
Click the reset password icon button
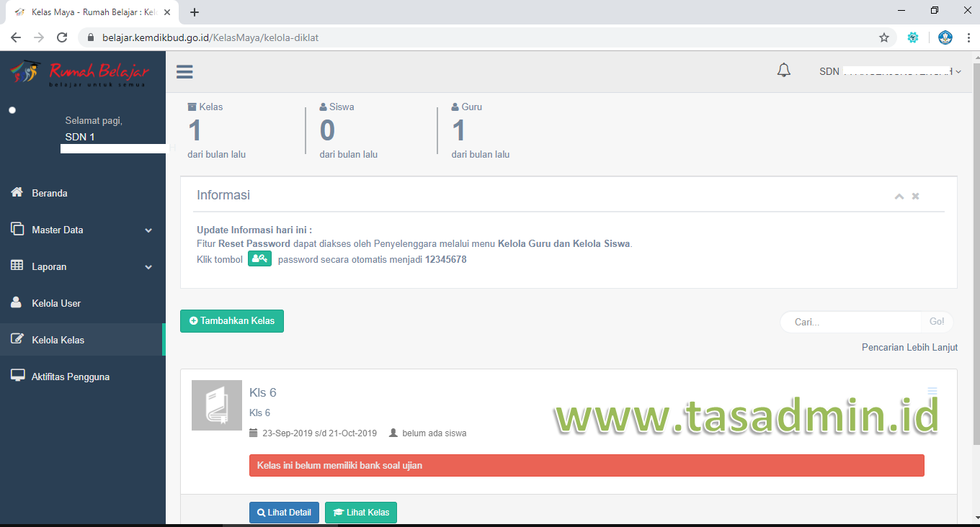click(x=259, y=259)
